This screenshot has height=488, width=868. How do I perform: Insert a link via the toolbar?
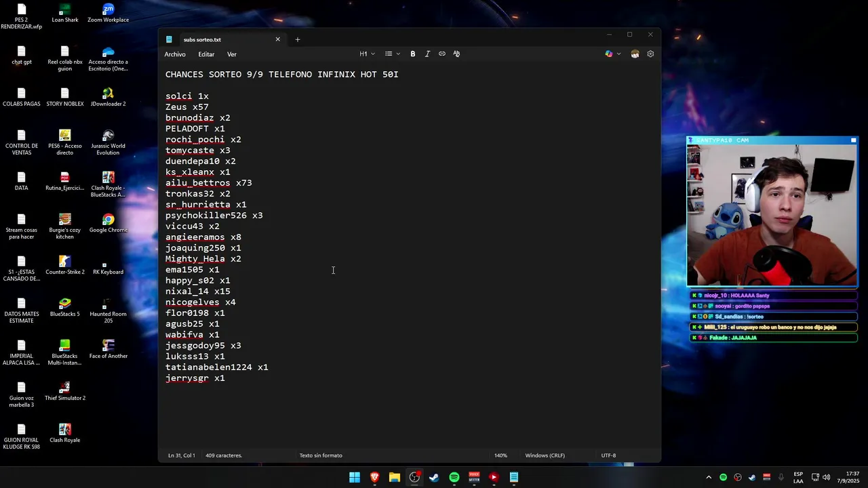coord(442,54)
